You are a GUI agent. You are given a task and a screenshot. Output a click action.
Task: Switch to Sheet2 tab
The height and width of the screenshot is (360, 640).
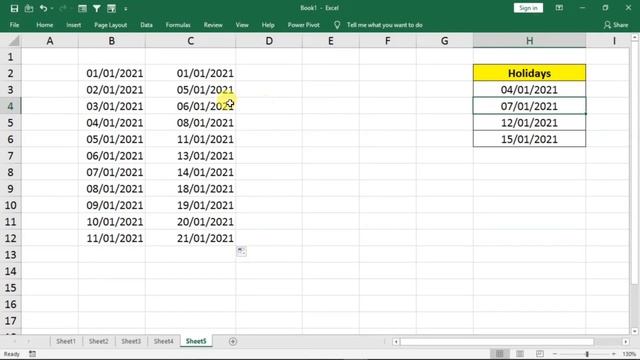(x=98, y=341)
